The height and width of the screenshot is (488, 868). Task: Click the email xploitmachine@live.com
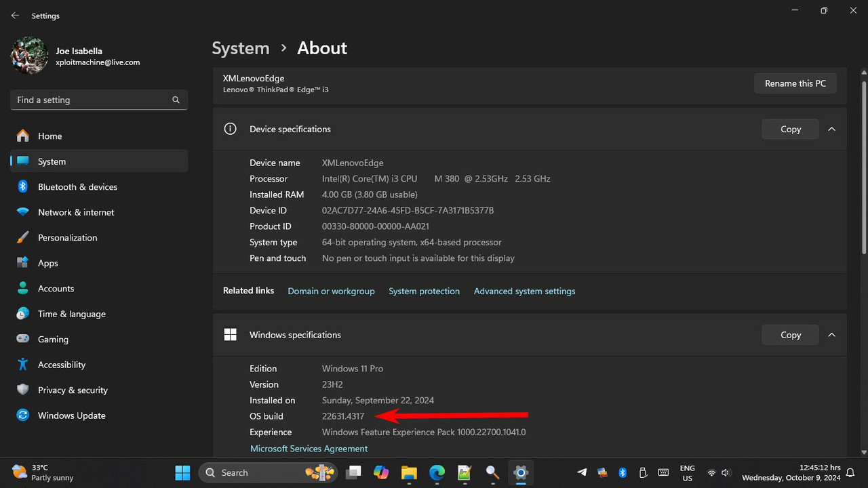click(98, 62)
